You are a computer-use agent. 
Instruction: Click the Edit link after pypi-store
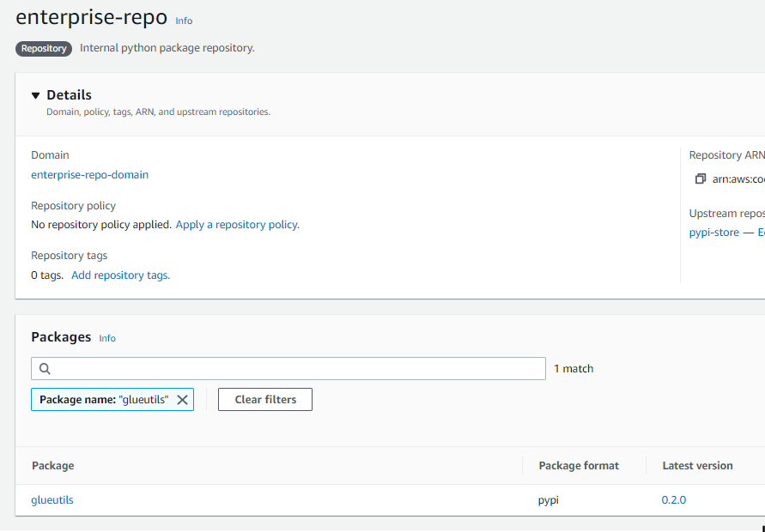point(761,232)
